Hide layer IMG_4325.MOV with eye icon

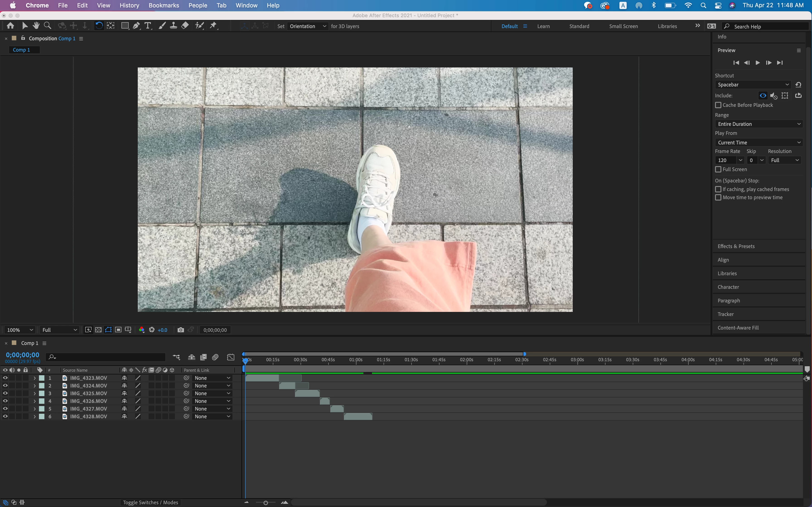pyautogui.click(x=5, y=393)
